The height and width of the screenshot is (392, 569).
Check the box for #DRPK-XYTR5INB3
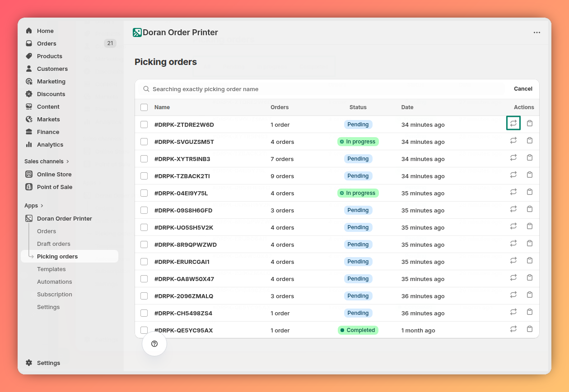(x=144, y=159)
